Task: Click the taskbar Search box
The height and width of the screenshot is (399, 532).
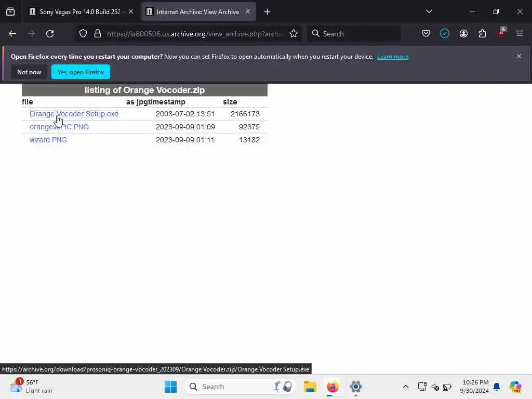Action: (240, 387)
